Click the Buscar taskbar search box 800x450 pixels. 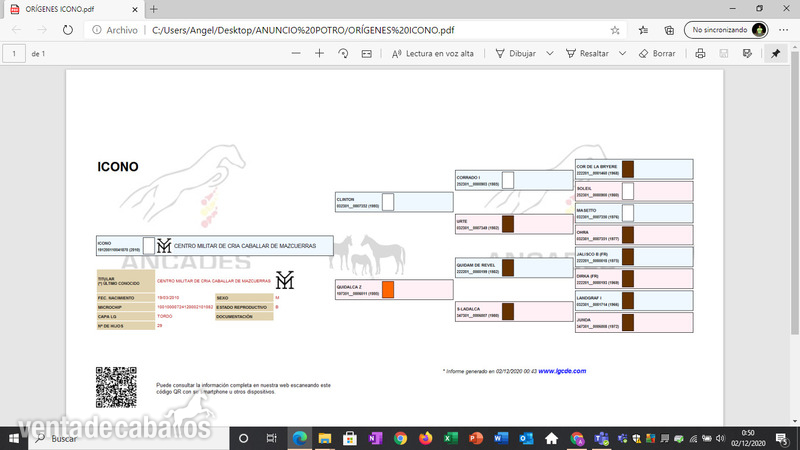pyautogui.click(x=129, y=438)
